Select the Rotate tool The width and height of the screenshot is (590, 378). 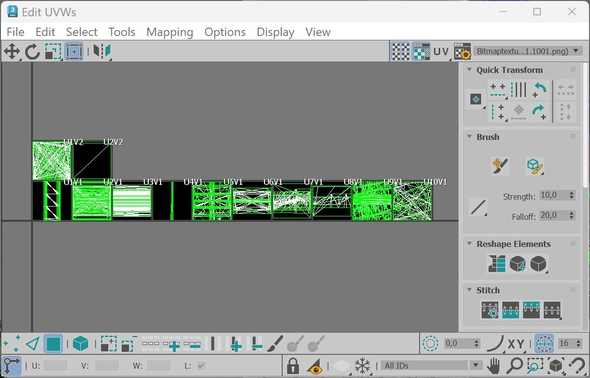(32, 51)
